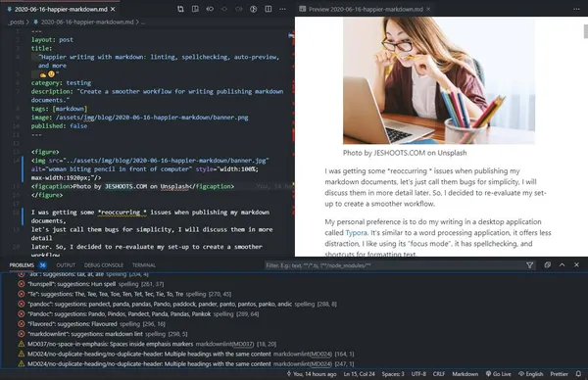Image resolution: width=588 pixels, height=380 pixels.
Task: Click the Prettier status item
Action: 559,374
